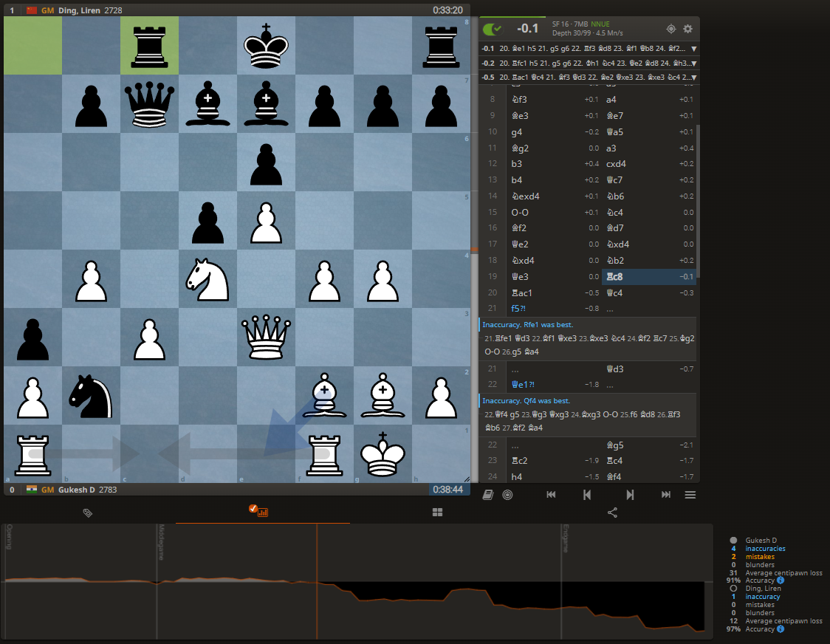Toggle the Stockfish engine analysis switch
Viewport: 830px width, 644px height.
click(x=492, y=29)
